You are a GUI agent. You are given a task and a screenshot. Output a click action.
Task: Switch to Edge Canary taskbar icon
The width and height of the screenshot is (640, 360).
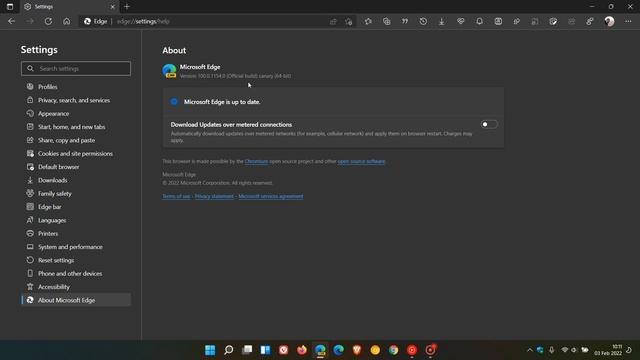tap(320, 350)
